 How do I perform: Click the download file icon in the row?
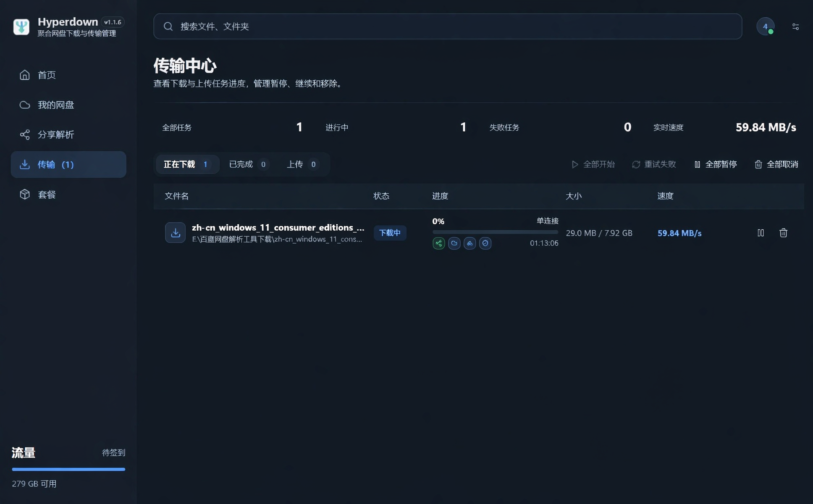click(x=175, y=233)
